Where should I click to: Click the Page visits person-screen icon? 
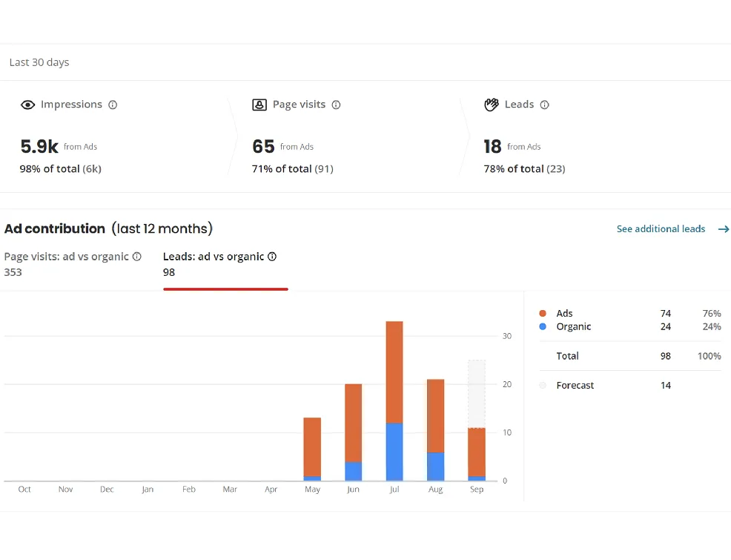click(259, 105)
